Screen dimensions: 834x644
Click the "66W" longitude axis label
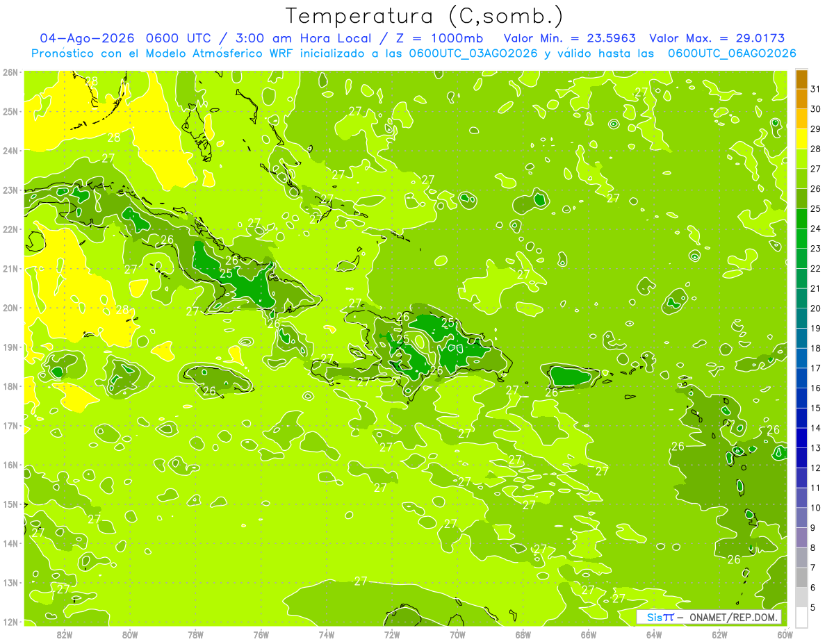(589, 634)
